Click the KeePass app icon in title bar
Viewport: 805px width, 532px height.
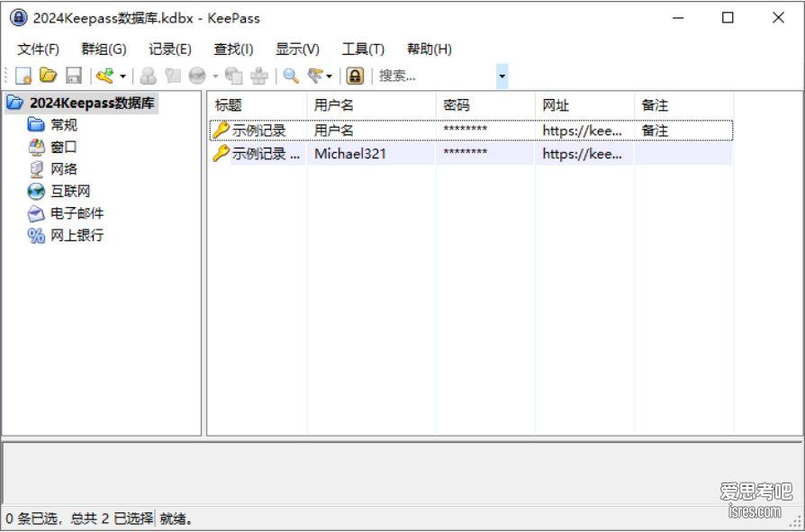coord(19,17)
